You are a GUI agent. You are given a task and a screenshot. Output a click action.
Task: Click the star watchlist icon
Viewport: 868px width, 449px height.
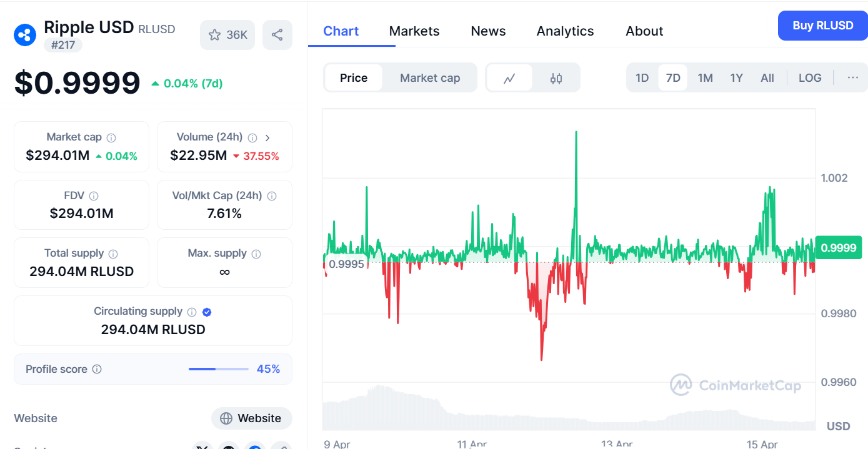pyautogui.click(x=215, y=35)
